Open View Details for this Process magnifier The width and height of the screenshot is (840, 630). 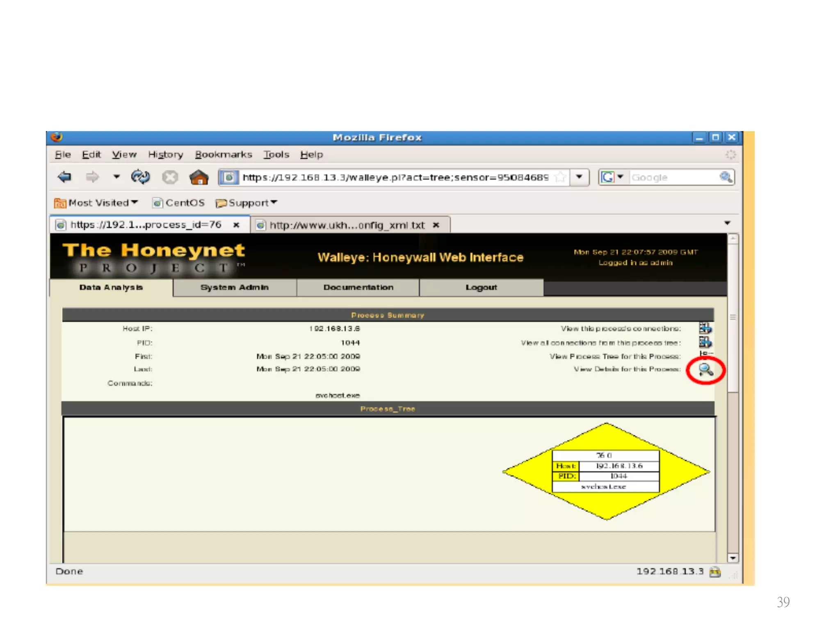[705, 370]
